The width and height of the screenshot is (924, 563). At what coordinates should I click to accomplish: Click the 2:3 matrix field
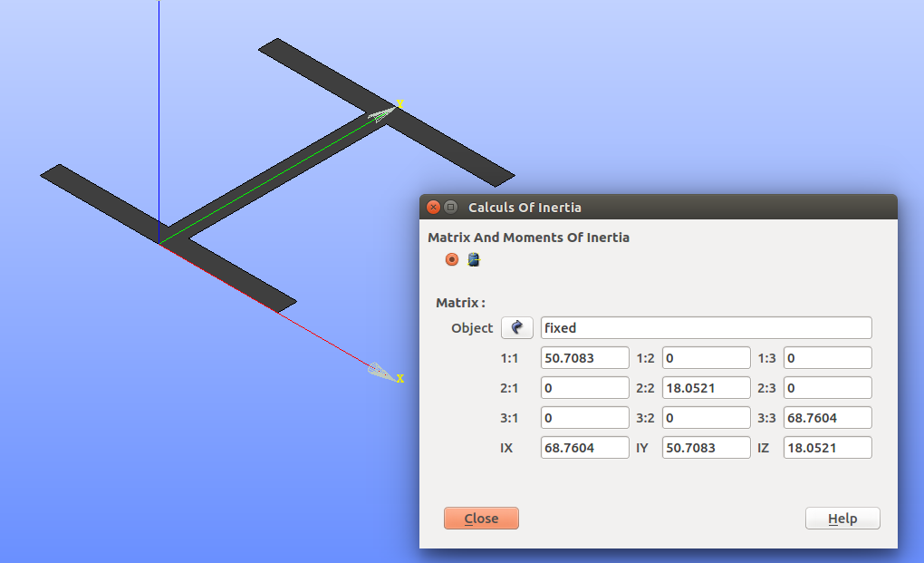(827, 387)
